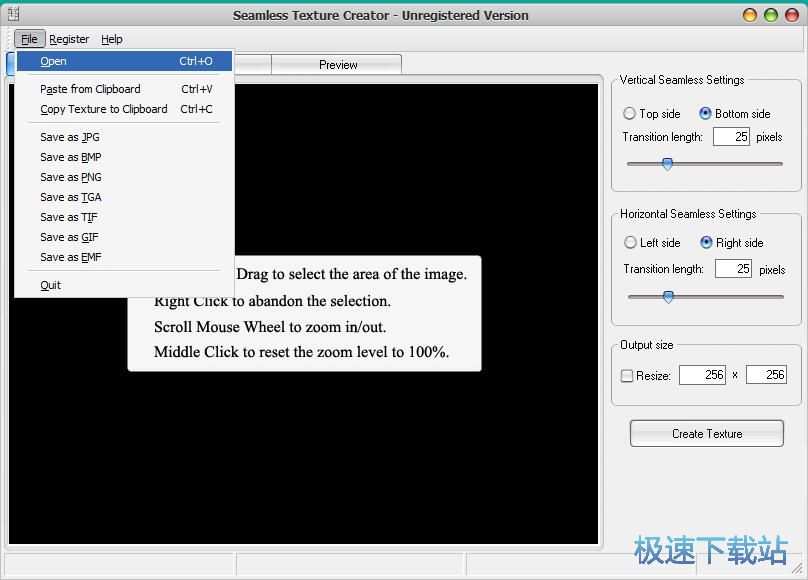Select the Top side radio button
Image resolution: width=808 pixels, height=580 pixels.
[x=630, y=114]
